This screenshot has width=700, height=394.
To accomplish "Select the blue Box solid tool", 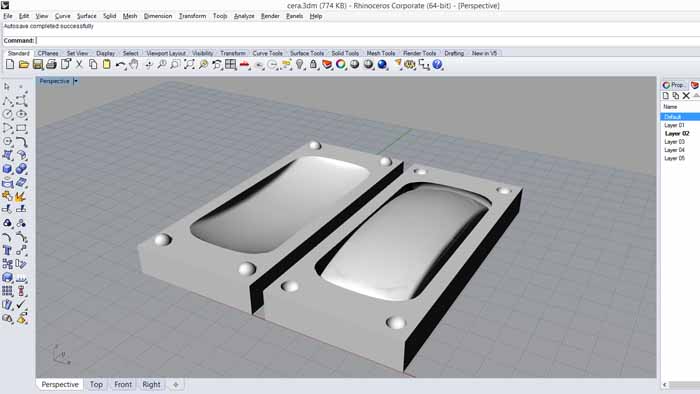I will [x=7, y=169].
